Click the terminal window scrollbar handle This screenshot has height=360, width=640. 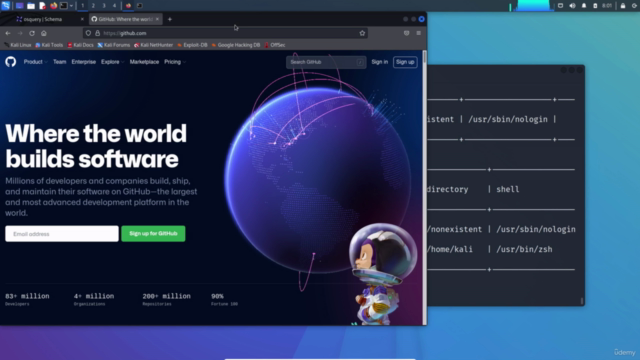pyautogui.click(x=582, y=301)
